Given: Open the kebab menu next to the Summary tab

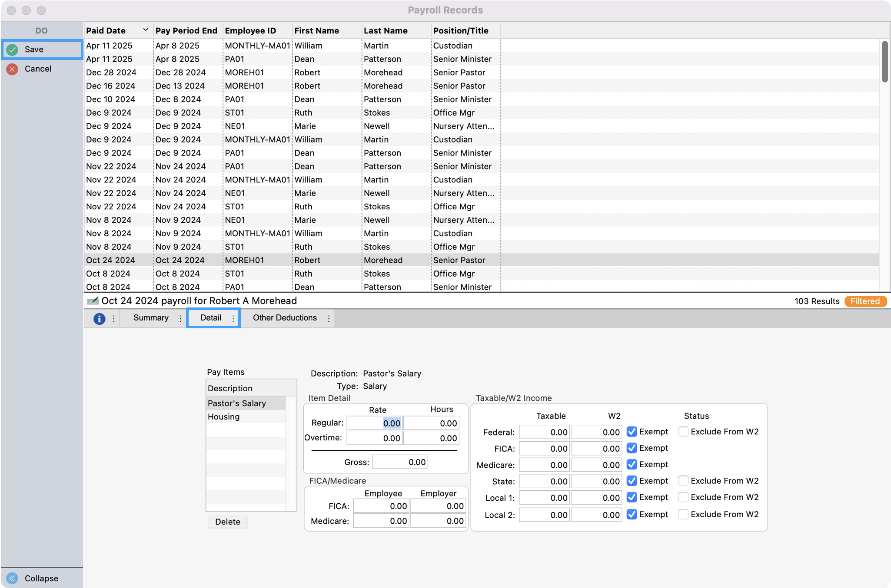Looking at the screenshot, I should (180, 318).
